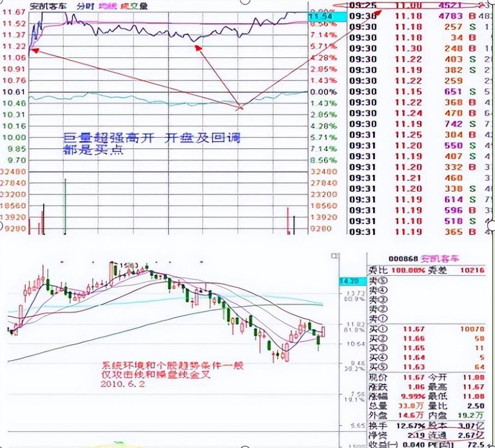Click the 000868 stock code in quote panel
495x448 pixels.
click(403, 259)
